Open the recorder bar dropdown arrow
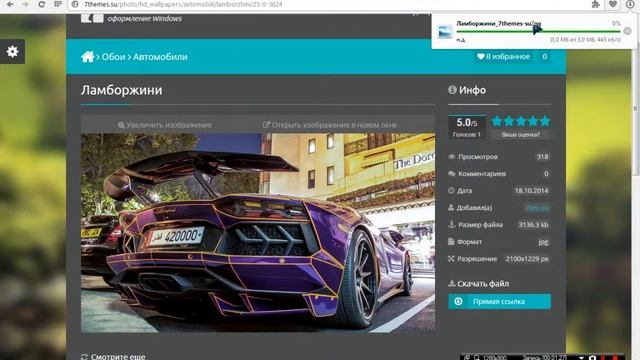The image size is (640, 360). click(x=581, y=358)
